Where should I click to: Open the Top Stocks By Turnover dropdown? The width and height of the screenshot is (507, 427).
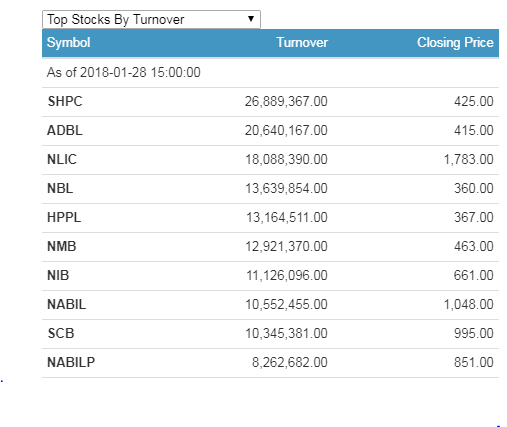[151, 19]
